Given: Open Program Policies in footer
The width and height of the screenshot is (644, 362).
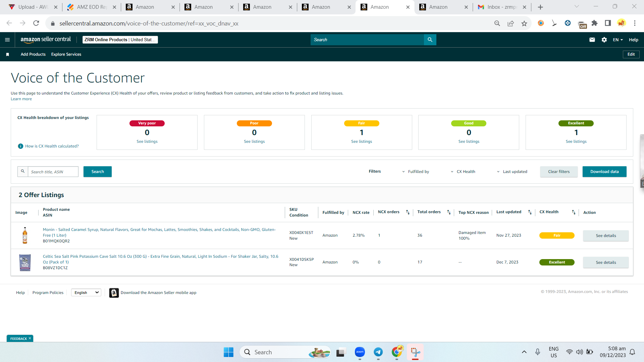Looking at the screenshot, I should coord(48,293).
